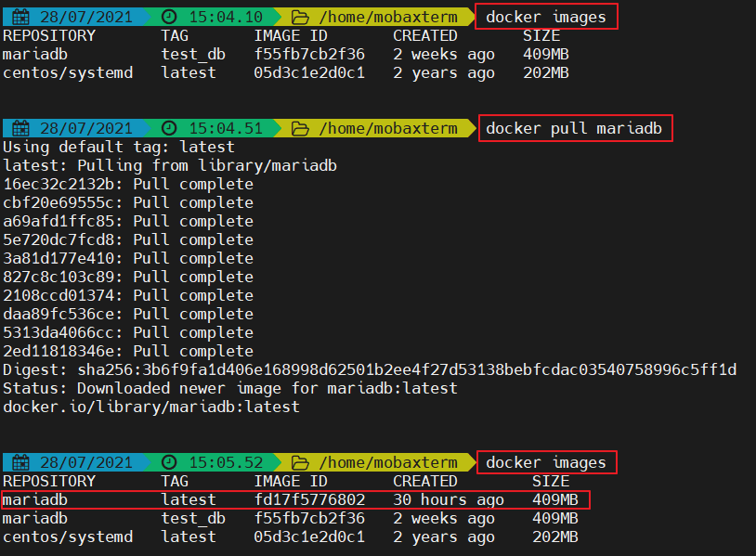Click the 'docker pull mariadb' command
This screenshot has height=556, width=756.
coord(574,129)
